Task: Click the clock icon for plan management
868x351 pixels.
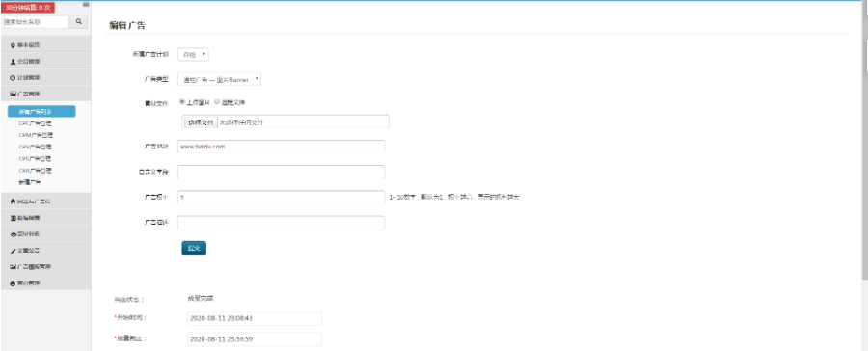Action: tap(13, 78)
